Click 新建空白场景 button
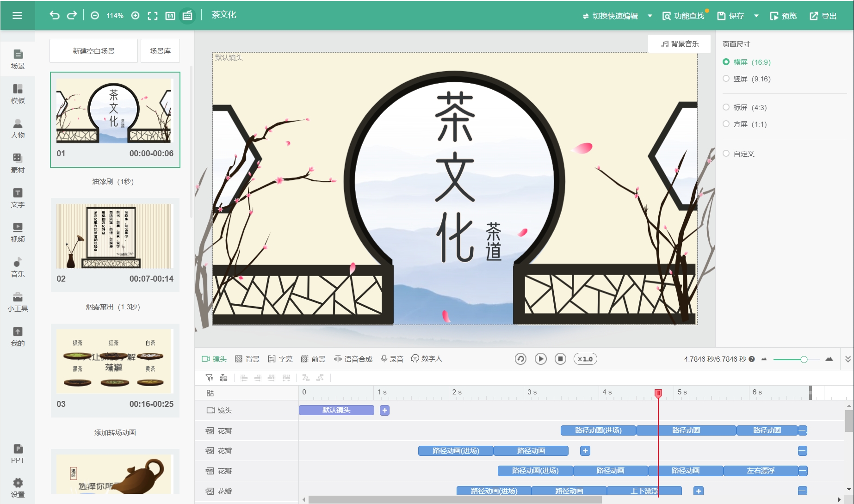The image size is (854, 504). point(93,51)
